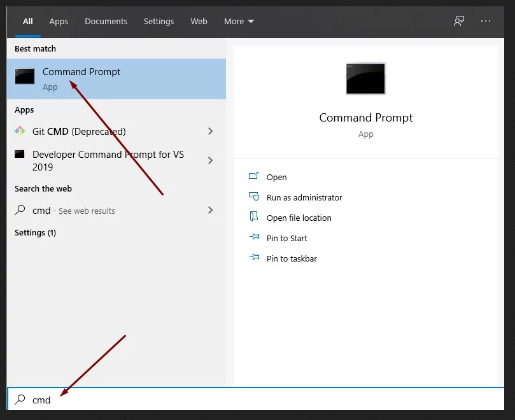The height and width of the screenshot is (420, 515).
Task: Click the Pin to taskbar pin icon
Action: click(x=254, y=257)
